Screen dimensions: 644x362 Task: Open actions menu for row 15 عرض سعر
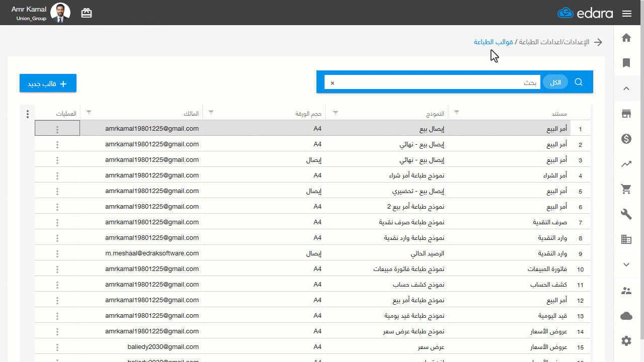[57, 347]
